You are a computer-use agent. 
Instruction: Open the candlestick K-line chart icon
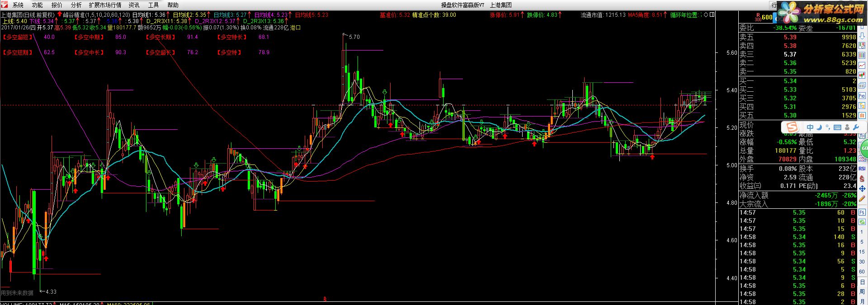point(862,75)
